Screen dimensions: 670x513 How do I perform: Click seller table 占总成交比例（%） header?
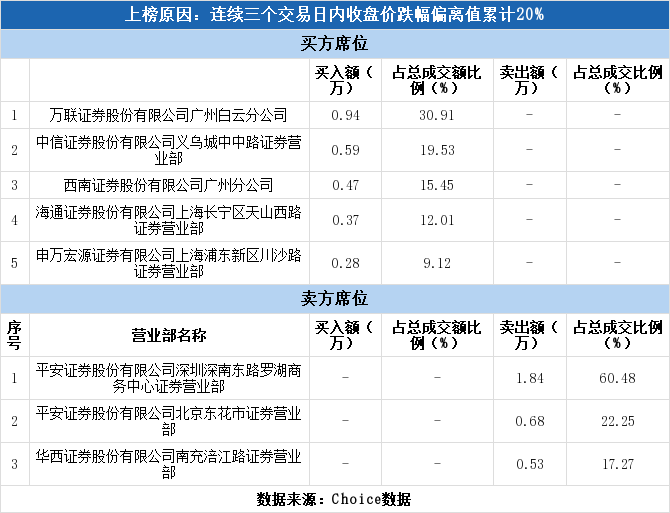click(x=617, y=335)
